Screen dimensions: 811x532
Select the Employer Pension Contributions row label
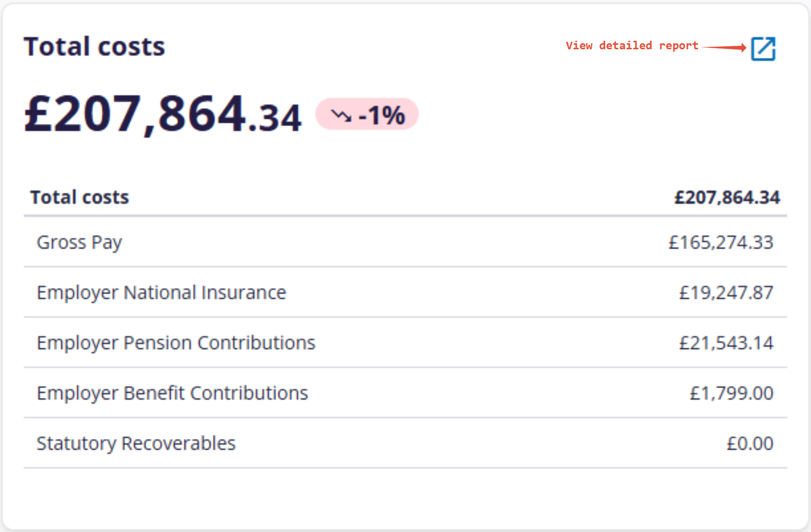(176, 343)
